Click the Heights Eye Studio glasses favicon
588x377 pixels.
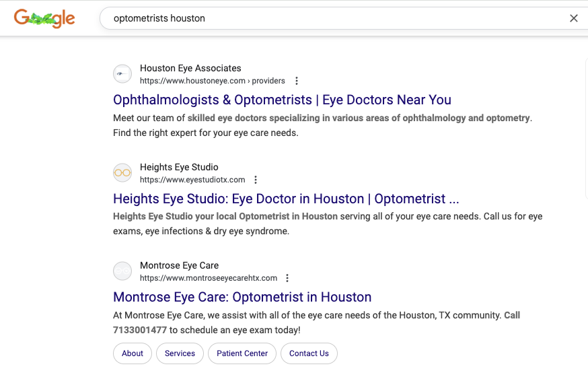pyautogui.click(x=122, y=173)
